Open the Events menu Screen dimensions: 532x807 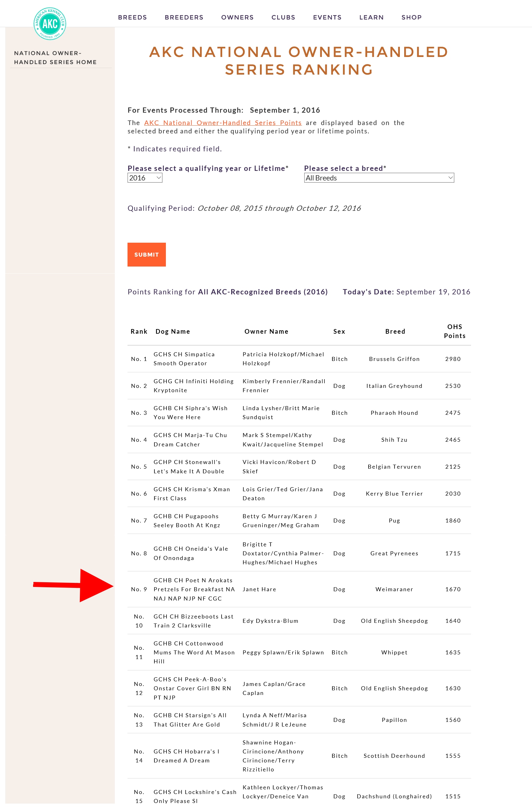coord(327,17)
